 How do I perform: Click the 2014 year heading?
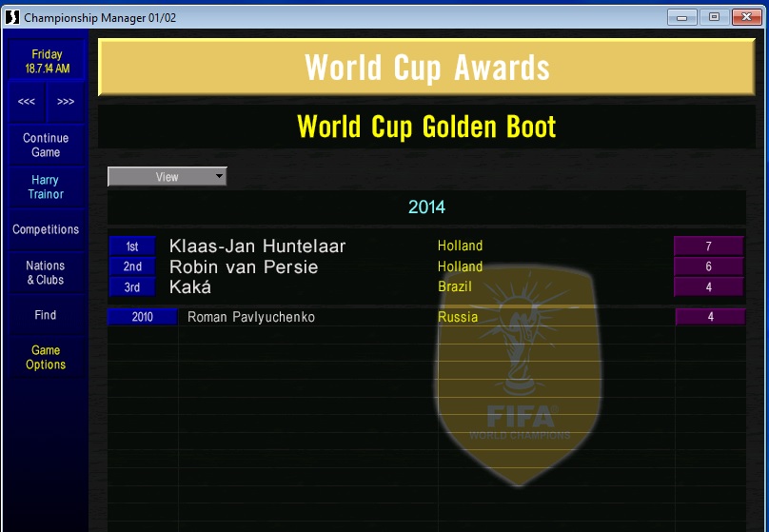click(426, 207)
